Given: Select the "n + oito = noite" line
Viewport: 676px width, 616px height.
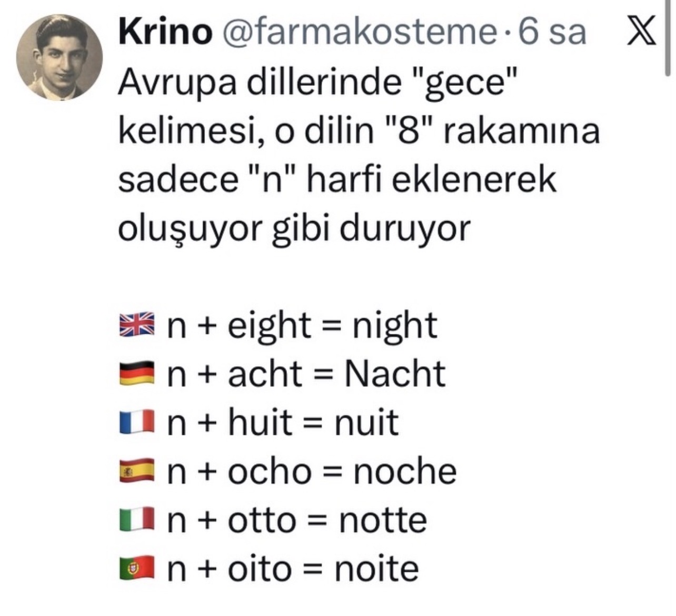Looking at the screenshot, I should (x=293, y=569).
